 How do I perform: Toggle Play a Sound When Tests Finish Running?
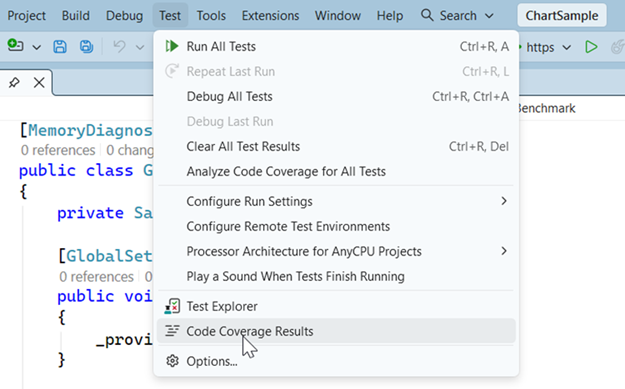(x=336, y=276)
